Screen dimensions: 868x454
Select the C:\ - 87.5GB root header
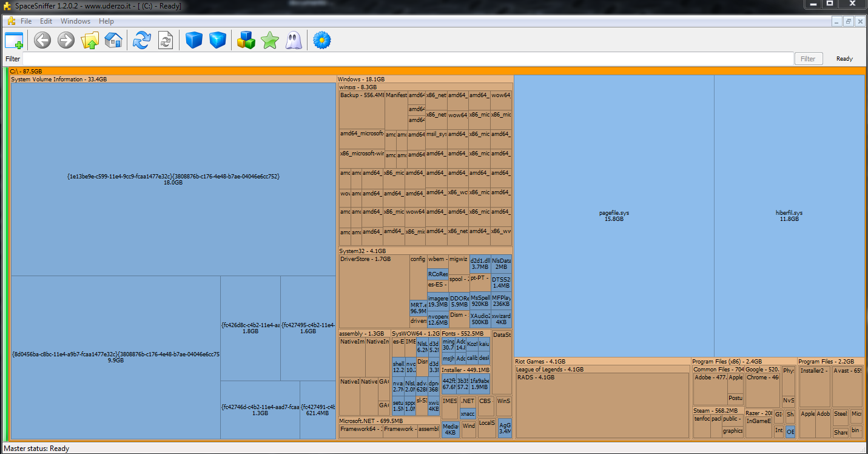click(x=437, y=71)
